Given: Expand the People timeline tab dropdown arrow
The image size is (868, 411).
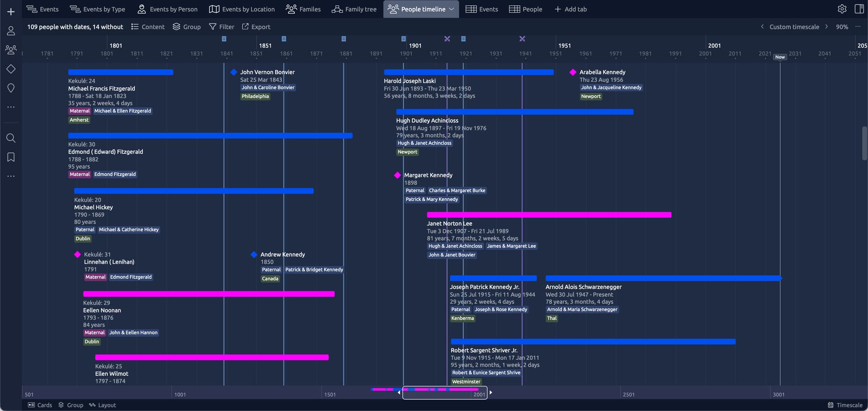Looking at the screenshot, I should (x=451, y=9).
